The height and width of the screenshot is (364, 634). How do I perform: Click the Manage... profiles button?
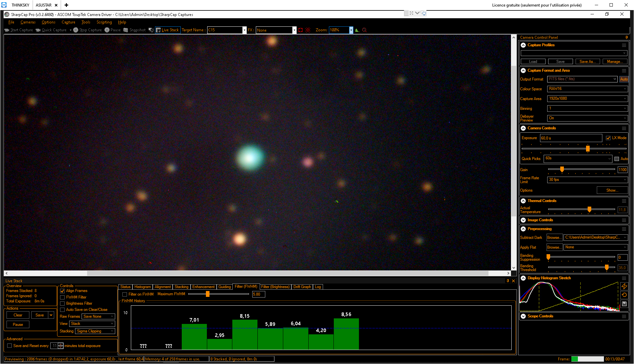tap(615, 62)
